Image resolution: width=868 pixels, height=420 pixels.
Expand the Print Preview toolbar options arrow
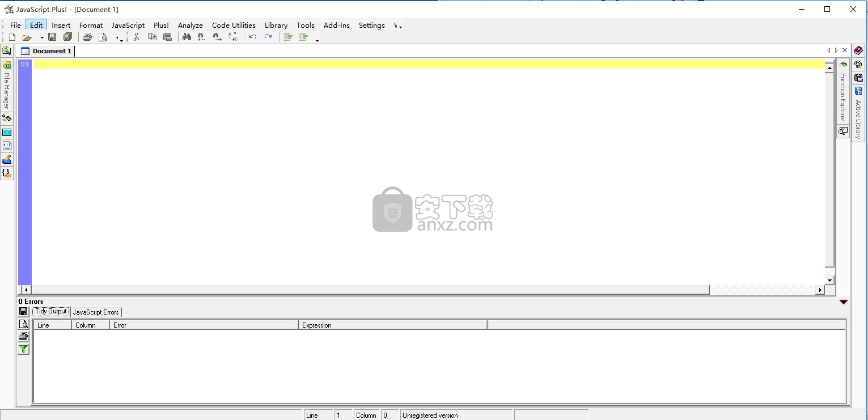[x=120, y=39]
